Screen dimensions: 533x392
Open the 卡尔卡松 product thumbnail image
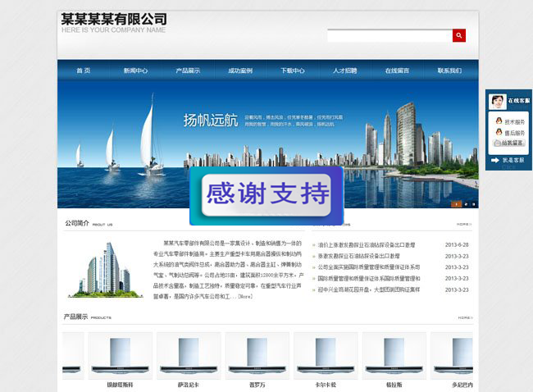(326, 356)
